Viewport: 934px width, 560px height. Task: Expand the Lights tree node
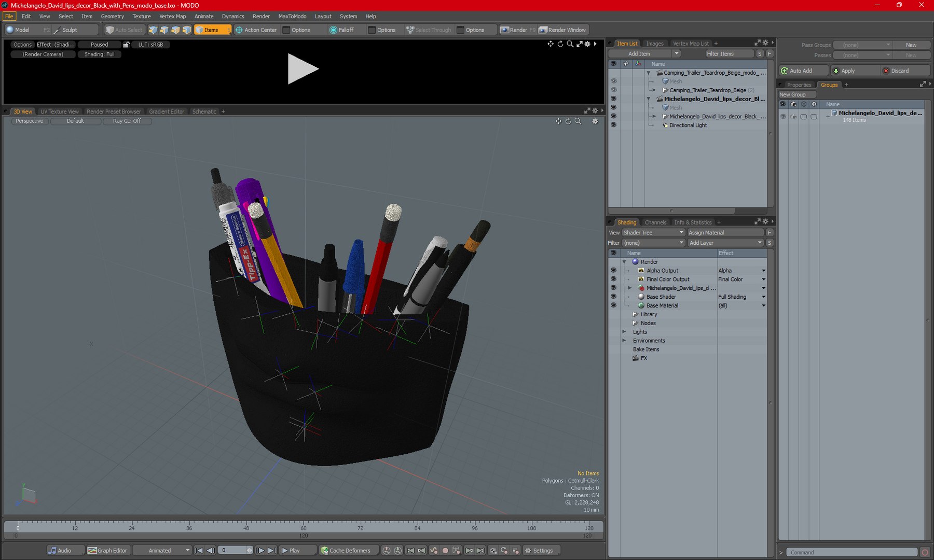[x=624, y=332]
